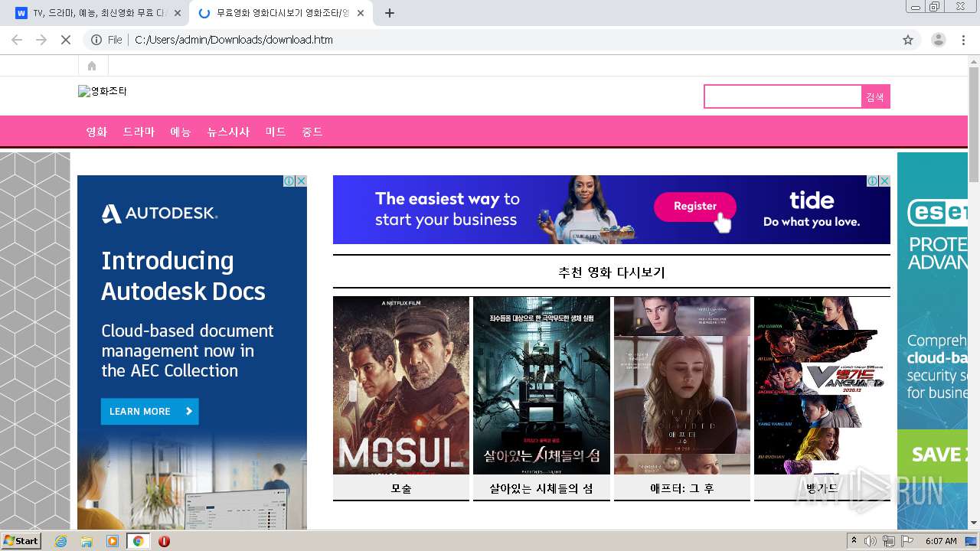
Task: Open the 살아있는 시체들의 섬 poster
Action: pos(541,386)
